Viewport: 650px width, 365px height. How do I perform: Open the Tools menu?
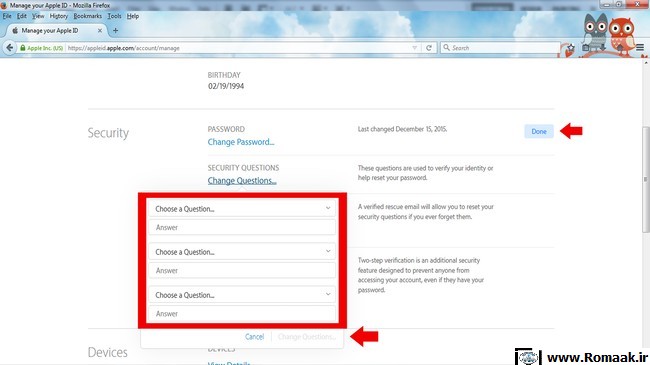[x=114, y=16]
